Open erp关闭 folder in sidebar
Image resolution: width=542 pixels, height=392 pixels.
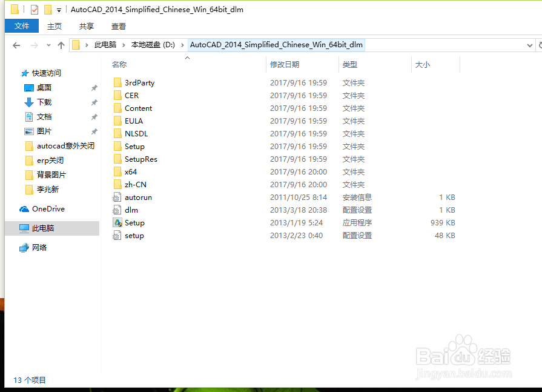(x=50, y=161)
